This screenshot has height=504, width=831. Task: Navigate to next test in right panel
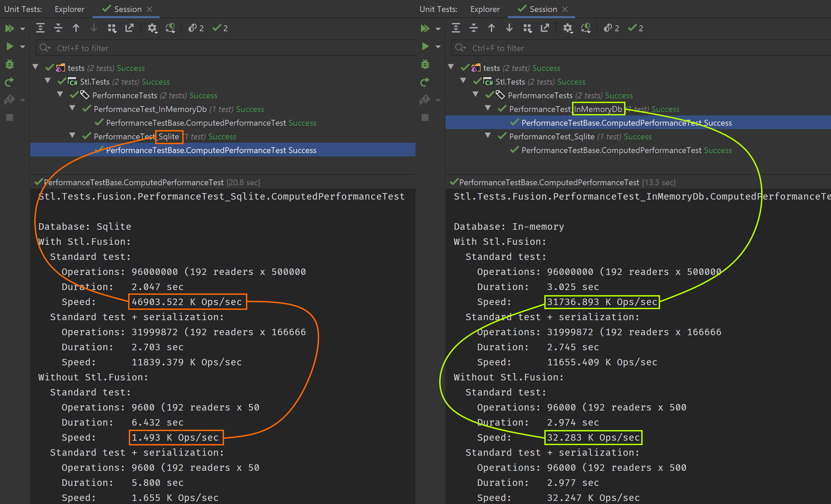pyautogui.click(x=509, y=28)
